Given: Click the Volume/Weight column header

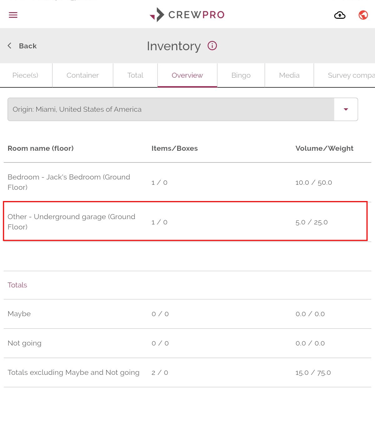Looking at the screenshot, I should 324,148.
